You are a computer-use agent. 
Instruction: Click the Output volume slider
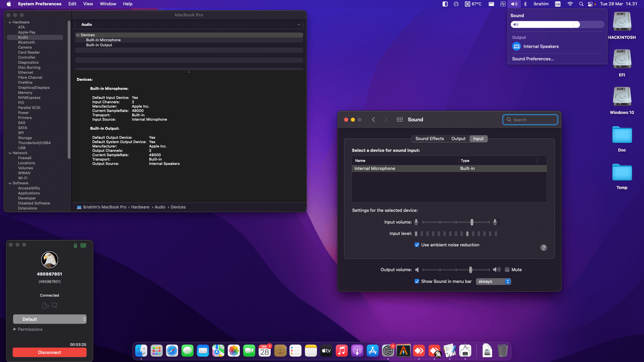point(456,270)
